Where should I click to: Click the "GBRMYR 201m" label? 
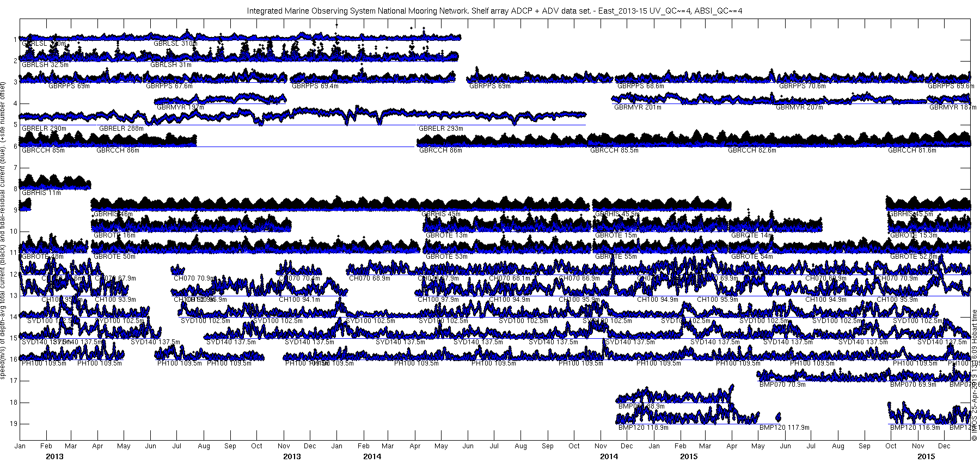(x=638, y=107)
